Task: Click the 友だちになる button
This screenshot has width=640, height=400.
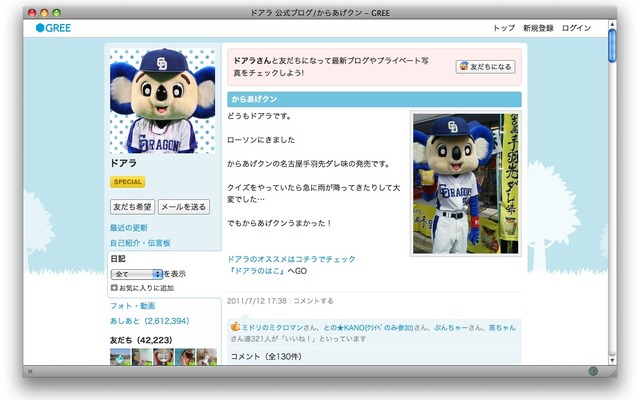Action: click(485, 67)
